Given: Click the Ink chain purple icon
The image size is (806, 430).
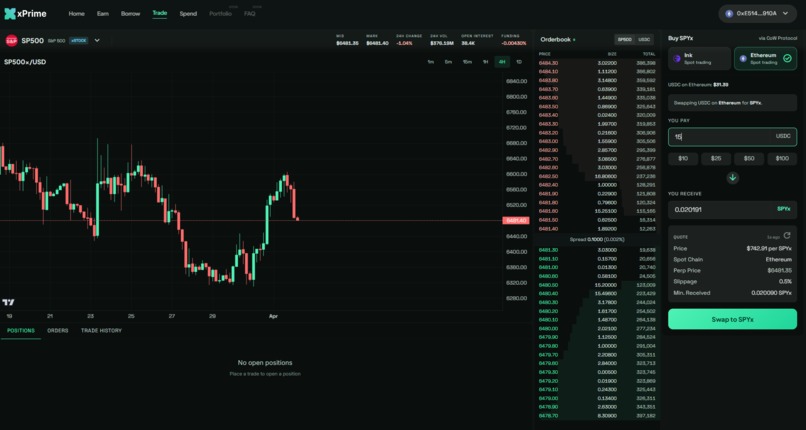Looking at the screenshot, I should point(677,59).
